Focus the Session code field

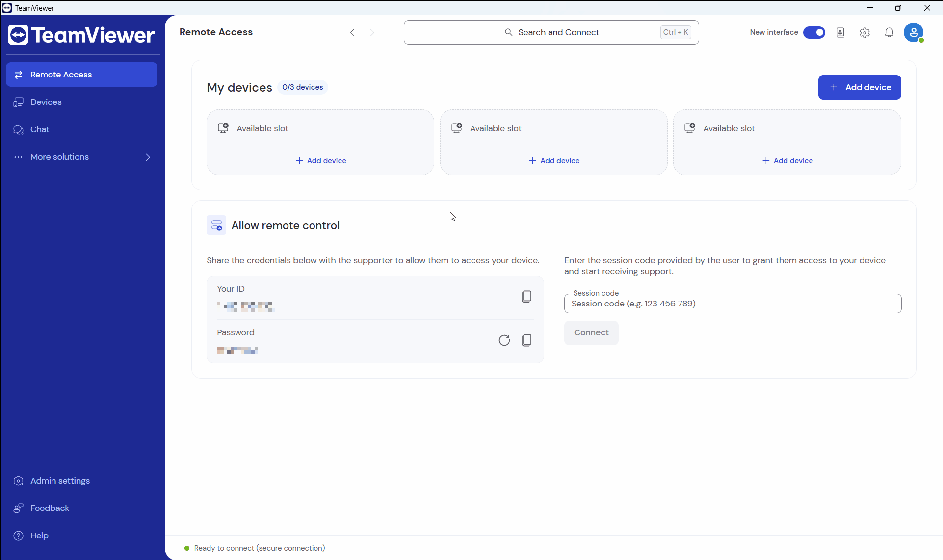(732, 304)
